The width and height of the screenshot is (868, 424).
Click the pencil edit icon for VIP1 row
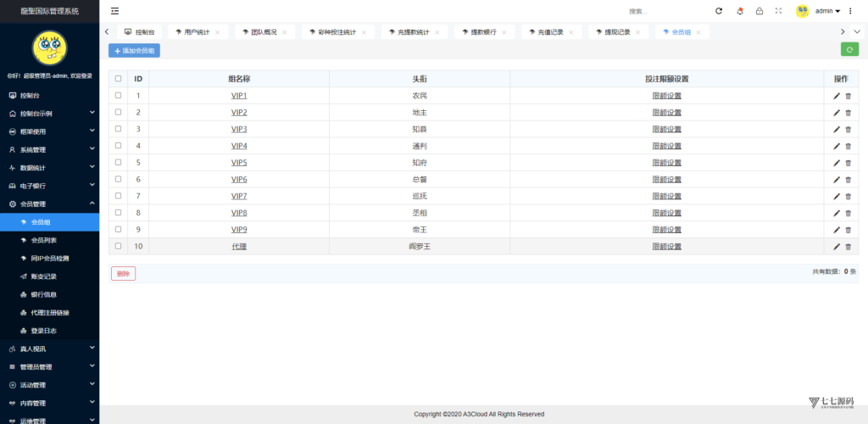[837, 96]
